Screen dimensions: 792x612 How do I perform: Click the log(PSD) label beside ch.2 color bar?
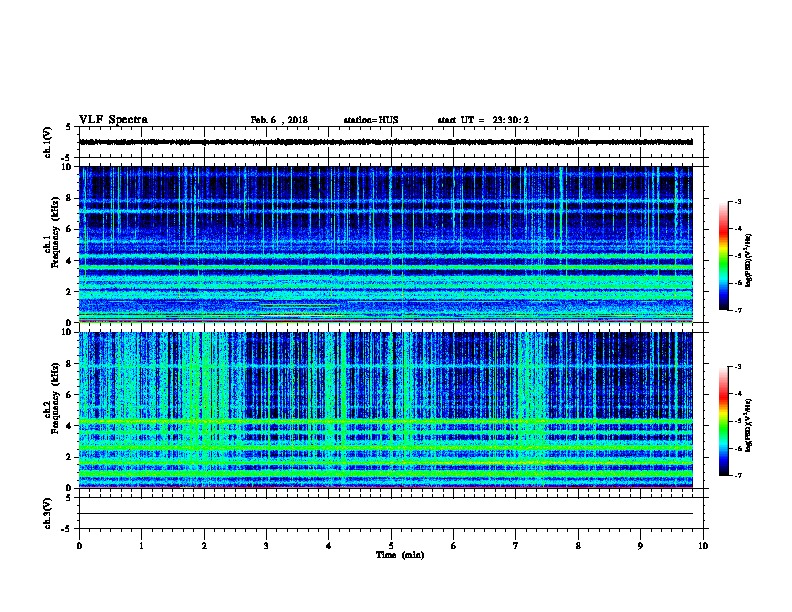[748, 425]
